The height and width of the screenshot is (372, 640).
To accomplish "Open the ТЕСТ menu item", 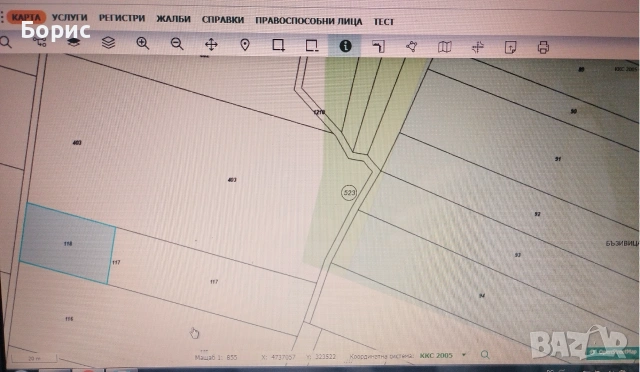I will tap(384, 22).
